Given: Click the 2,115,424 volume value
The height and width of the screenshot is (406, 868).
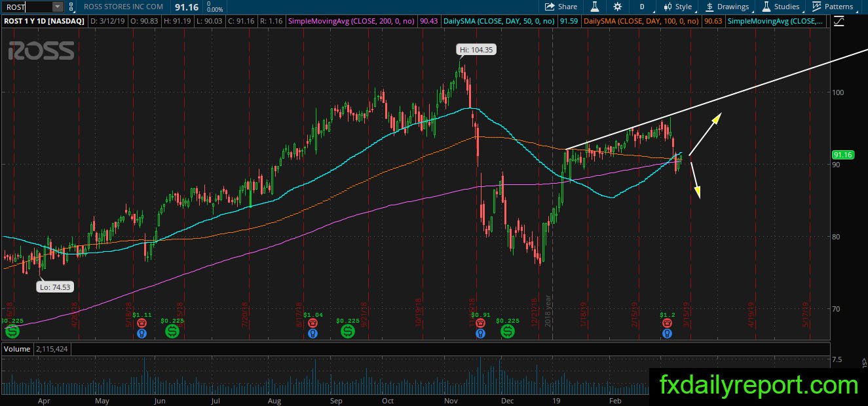Looking at the screenshot, I should (x=53, y=349).
